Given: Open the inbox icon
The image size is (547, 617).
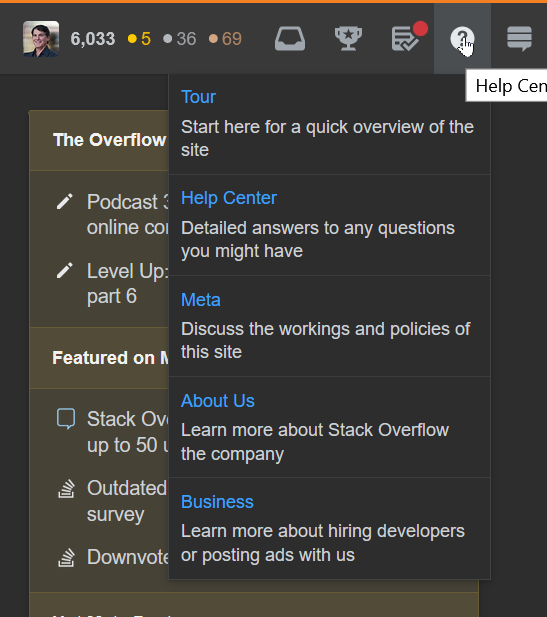Looking at the screenshot, I should [x=290, y=39].
